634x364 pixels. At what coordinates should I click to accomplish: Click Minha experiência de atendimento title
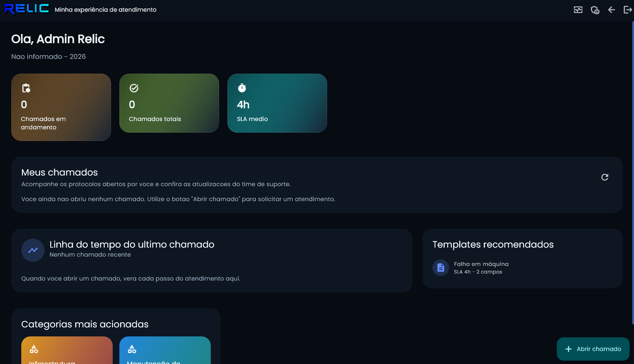105,10
